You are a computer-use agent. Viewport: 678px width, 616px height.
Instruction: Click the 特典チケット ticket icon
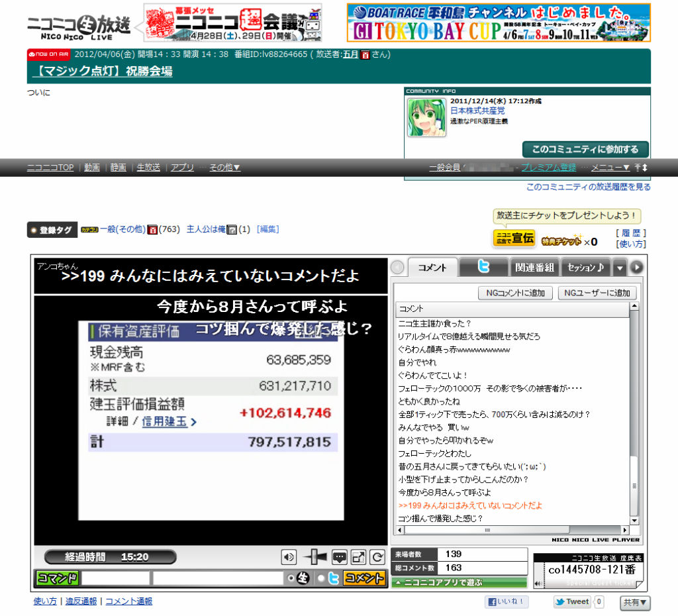pos(561,241)
